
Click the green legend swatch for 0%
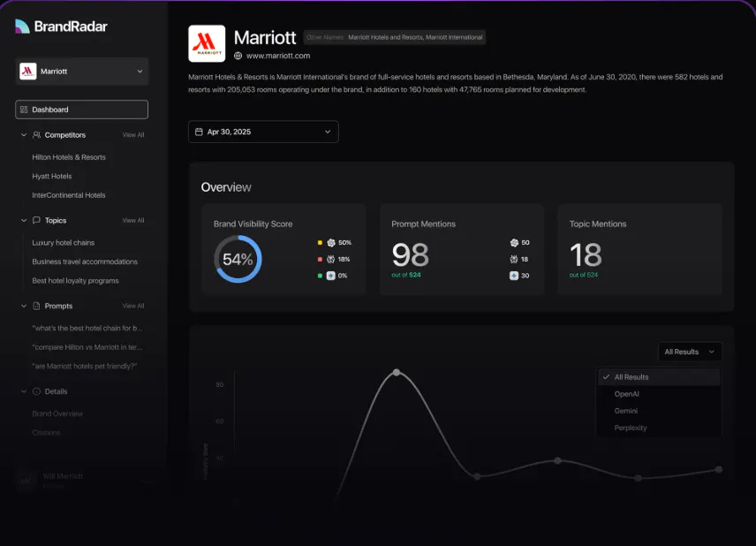[320, 276]
